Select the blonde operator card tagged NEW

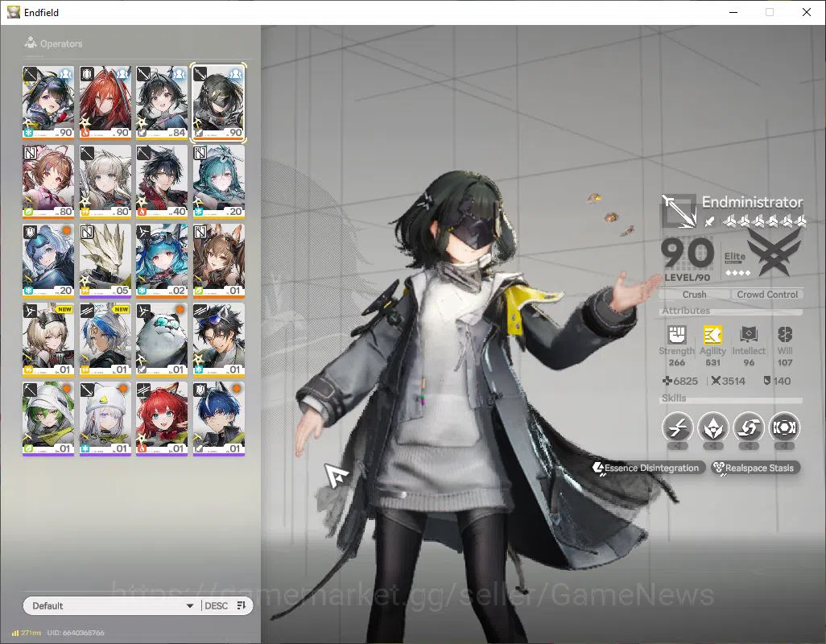48,339
